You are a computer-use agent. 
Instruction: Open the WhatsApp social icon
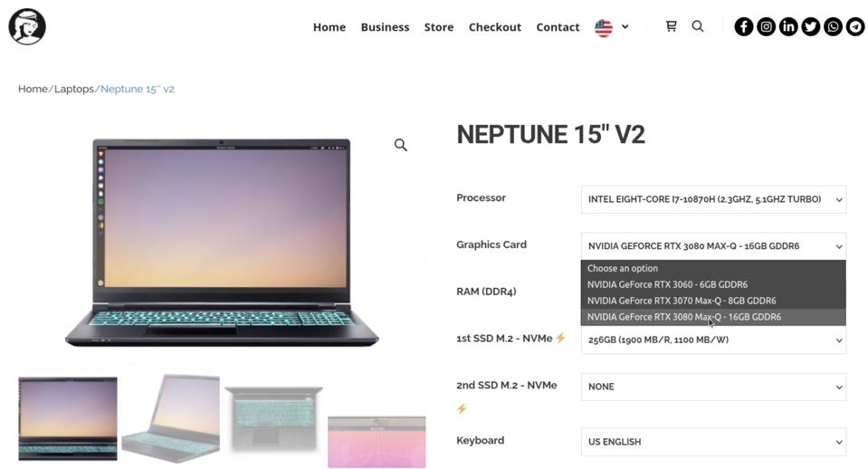tap(833, 26)
